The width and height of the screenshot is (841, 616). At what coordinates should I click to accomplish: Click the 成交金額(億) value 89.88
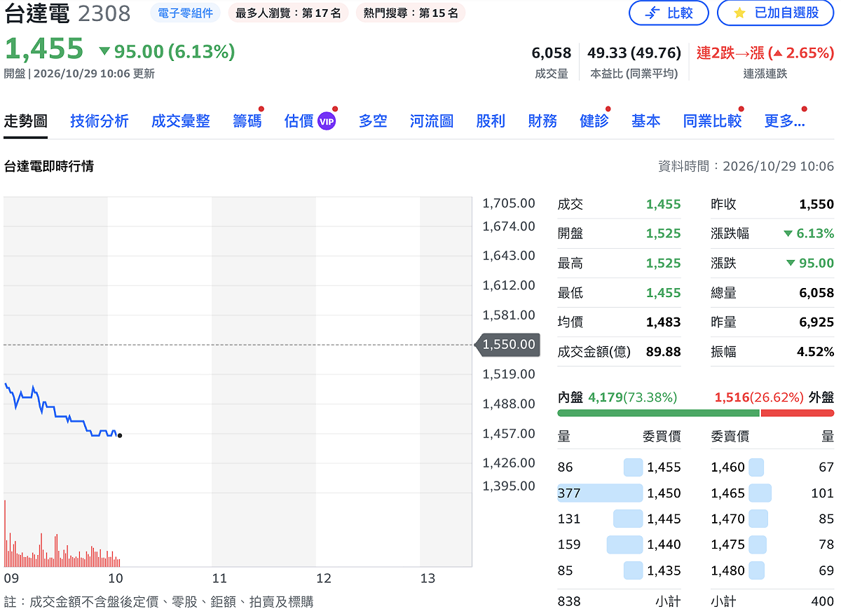click(663, 352)
